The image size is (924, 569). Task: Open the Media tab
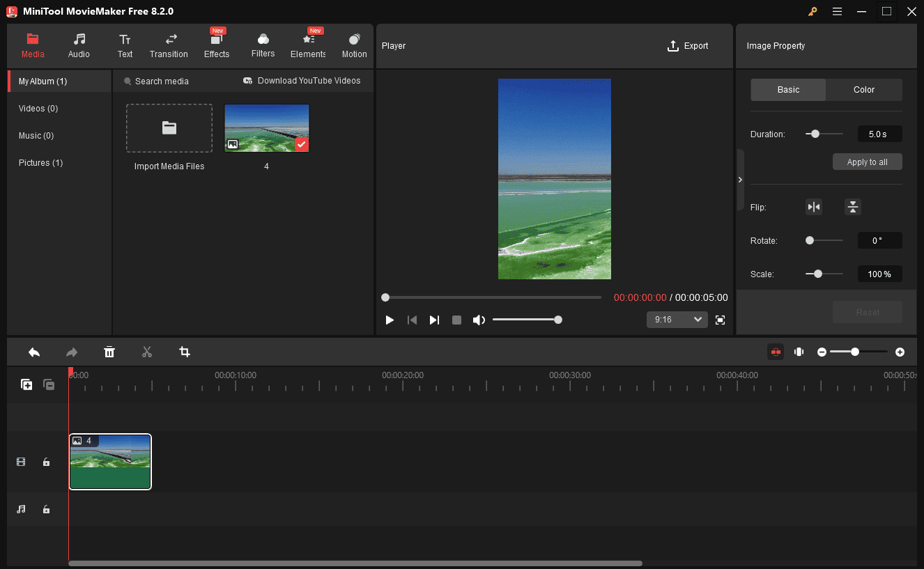pos(33,46)
